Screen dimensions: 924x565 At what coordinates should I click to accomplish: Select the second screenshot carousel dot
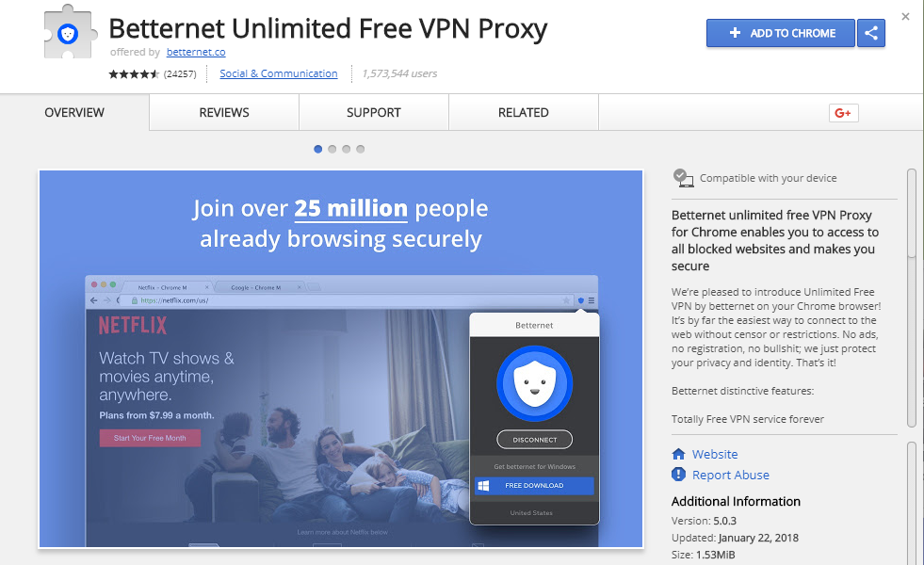coord(332,149)
